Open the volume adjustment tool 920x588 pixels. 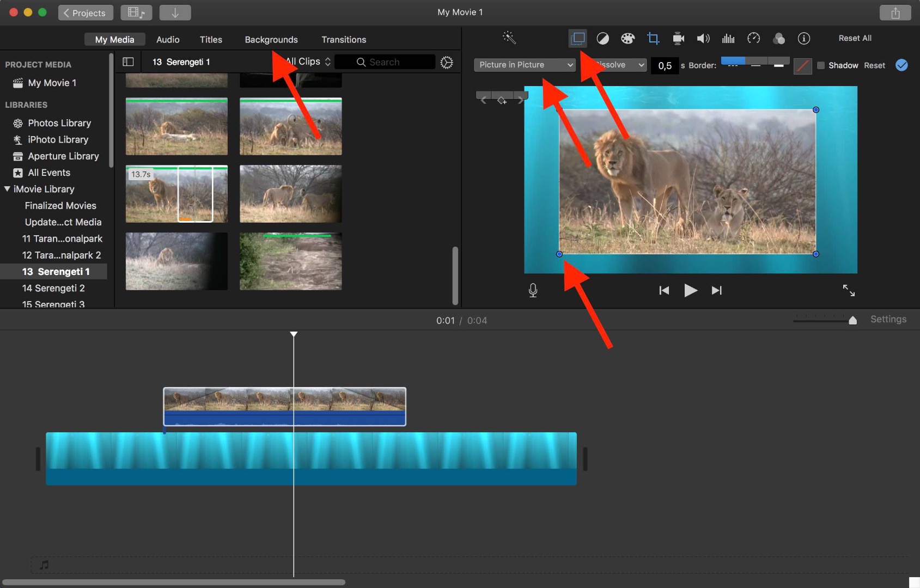pos(703,38)
